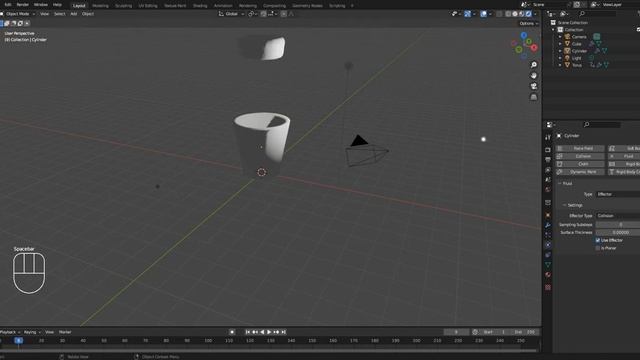Viewport: 640px width, 360px height.
Task: Enable material preview shading
Action: click(522, 14)
